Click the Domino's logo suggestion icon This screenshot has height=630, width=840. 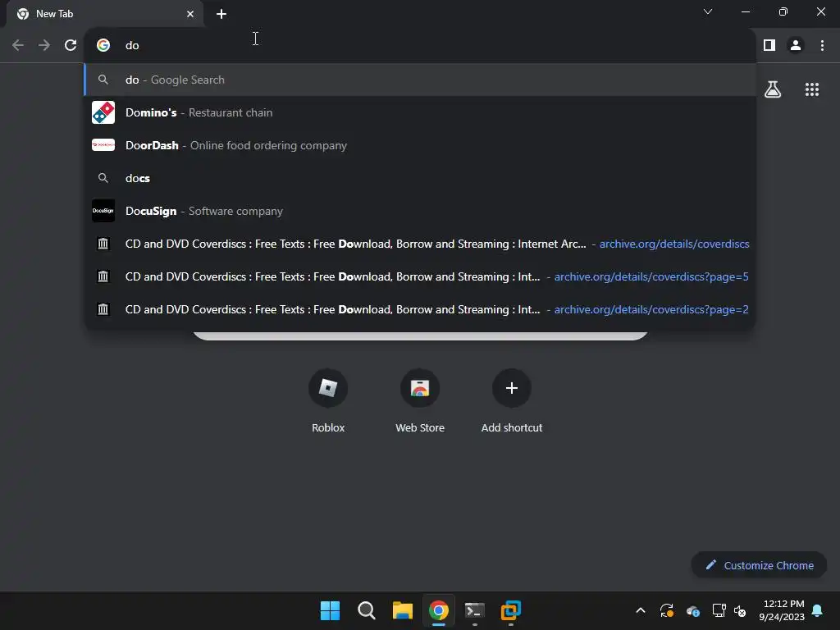(103, 112)
